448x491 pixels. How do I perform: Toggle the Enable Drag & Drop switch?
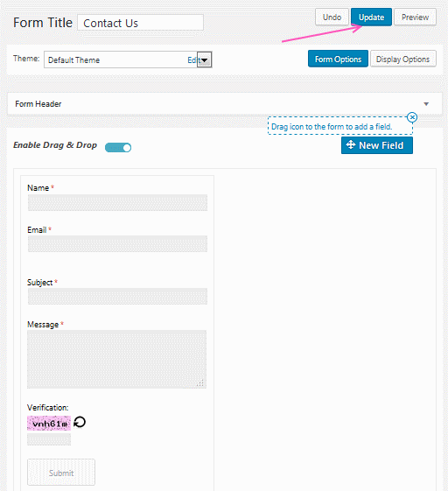click(118, 148)
